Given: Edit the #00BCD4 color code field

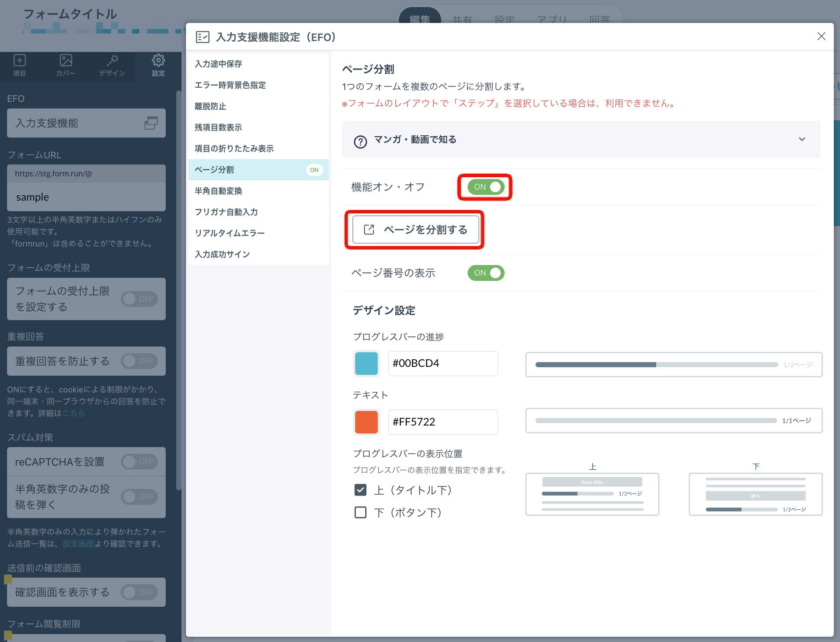Looking at the screenshot, I should (x=442, y=363).
